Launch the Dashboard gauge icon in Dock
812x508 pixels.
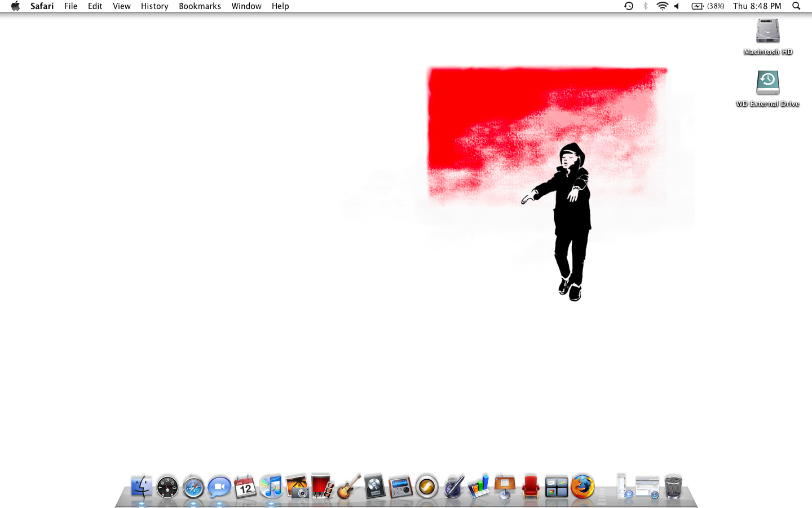[167, 487]
